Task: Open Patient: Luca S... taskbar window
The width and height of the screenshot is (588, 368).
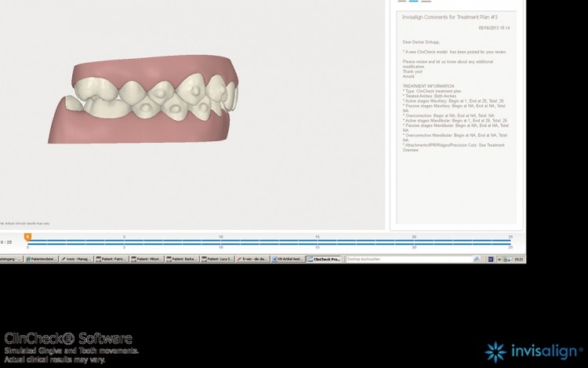Action: pos(217,259)
